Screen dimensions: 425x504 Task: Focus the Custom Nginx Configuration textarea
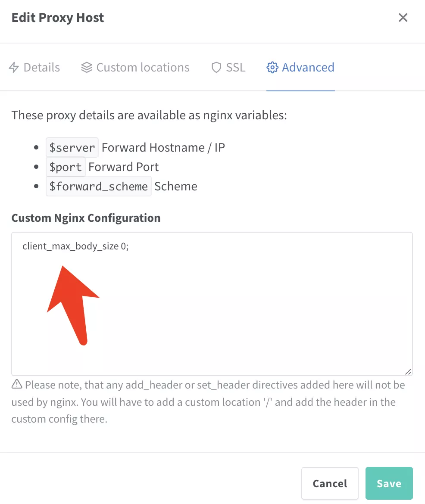coord(212,304)
